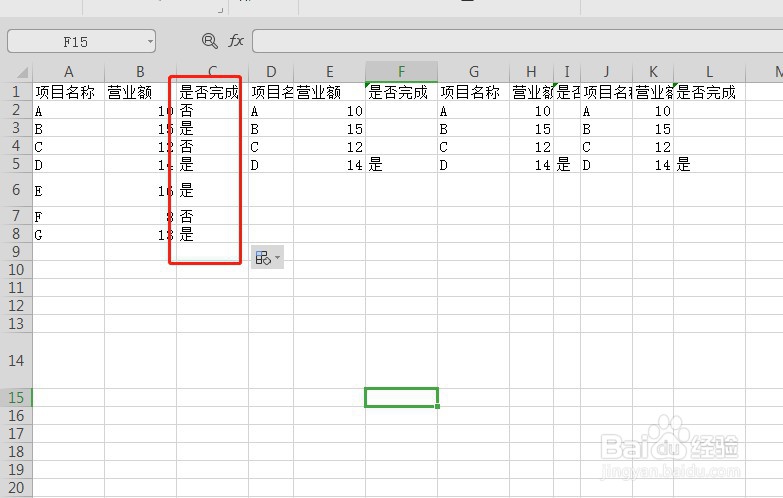Click cell K4 containing 12

point(653,146)
